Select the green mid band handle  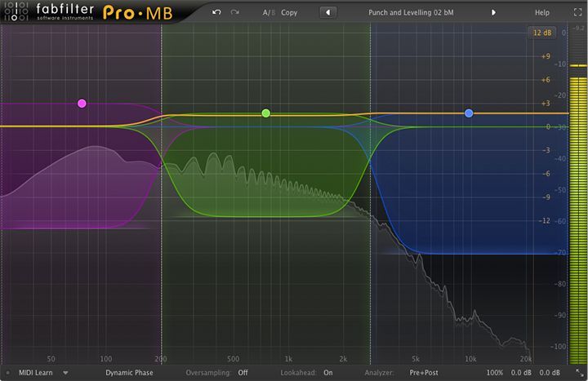(x=266, y=113)
